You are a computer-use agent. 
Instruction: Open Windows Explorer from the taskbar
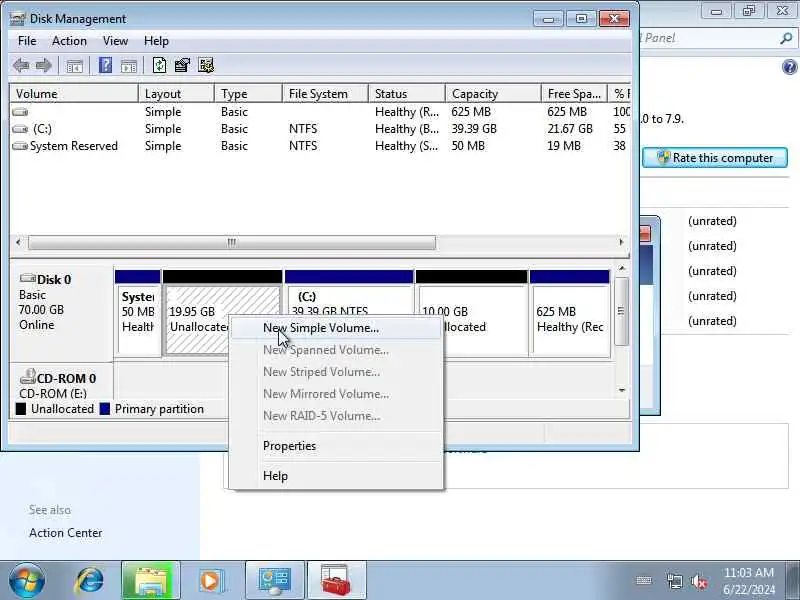click(151, 581)
